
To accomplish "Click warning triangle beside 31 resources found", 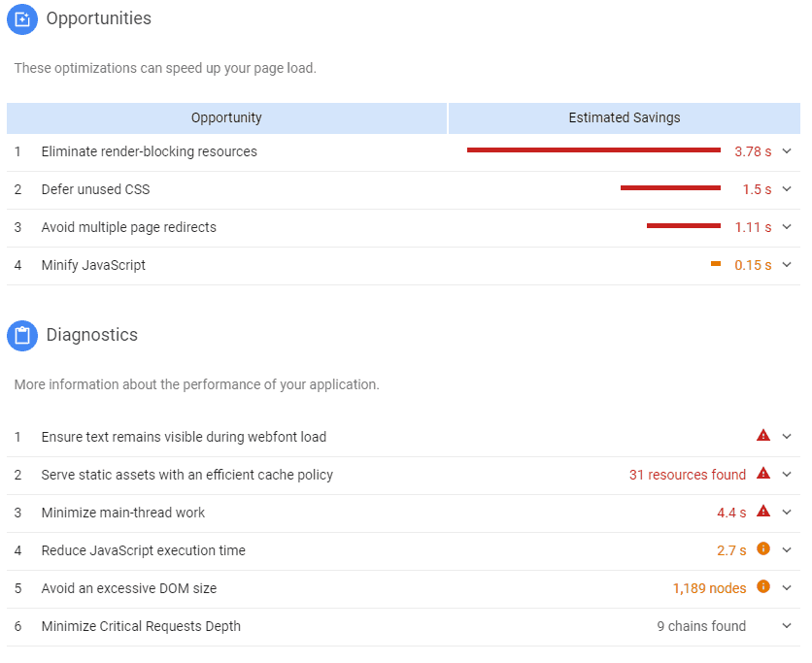I will [x=763, y=474].
